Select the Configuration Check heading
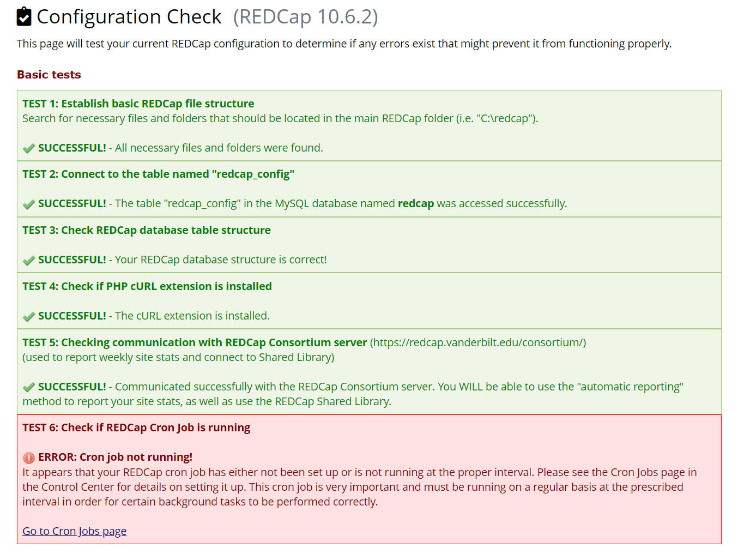 (x=129, y=16)
